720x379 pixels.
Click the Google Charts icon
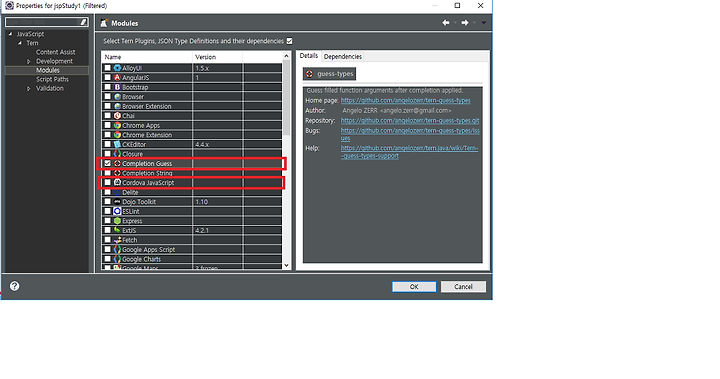(117, 259)
